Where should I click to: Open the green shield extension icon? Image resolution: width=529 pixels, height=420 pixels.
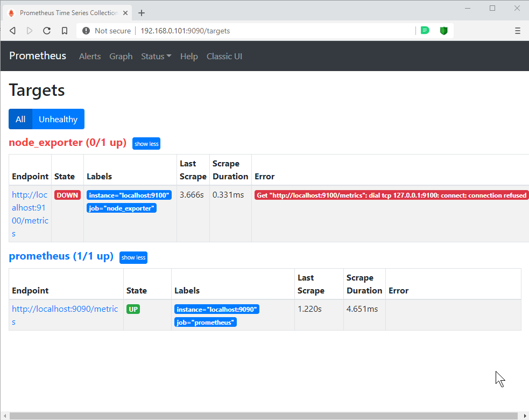click(x=443, y=31)
